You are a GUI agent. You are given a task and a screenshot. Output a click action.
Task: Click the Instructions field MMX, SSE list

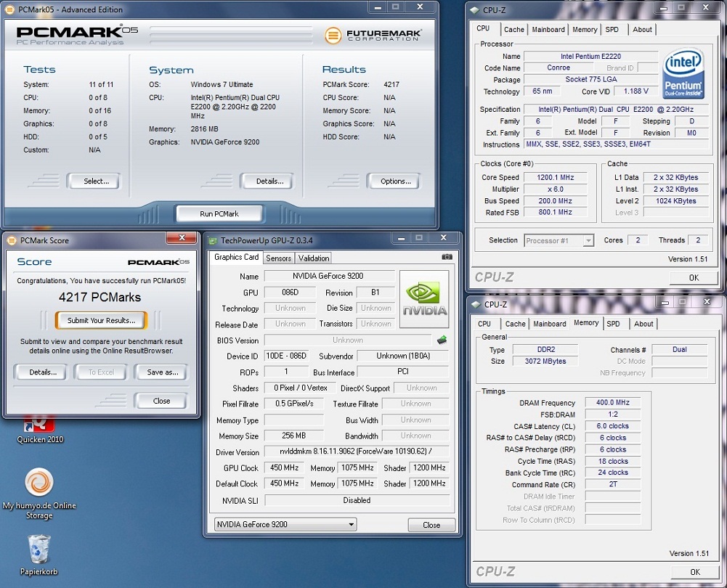coord(616,144)
